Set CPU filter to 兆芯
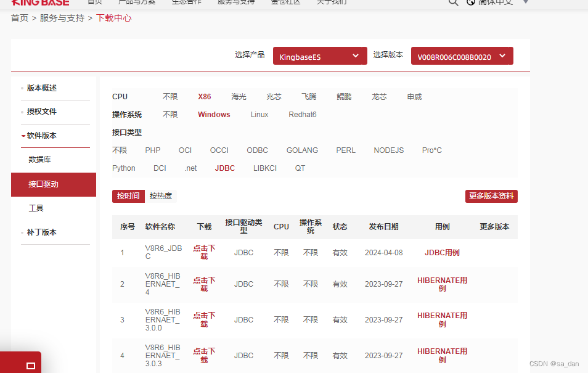 coord(274,97)
